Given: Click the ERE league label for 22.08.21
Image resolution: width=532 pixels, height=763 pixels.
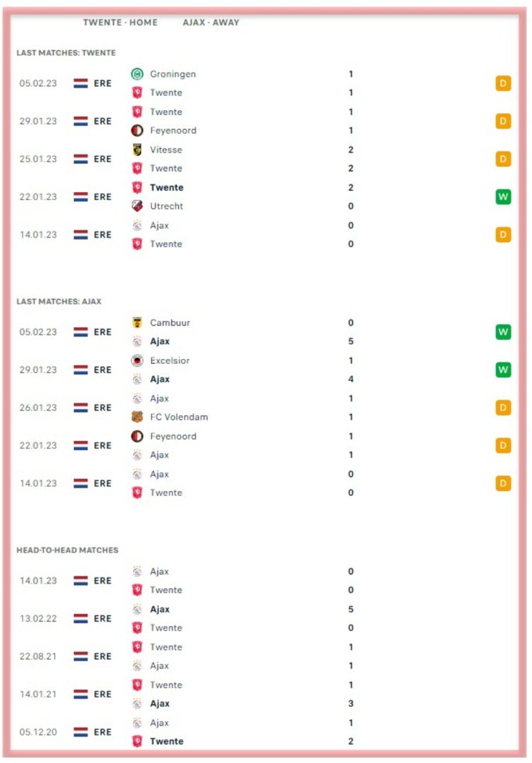Looking at the screenshot, I should tap(102, 656).
